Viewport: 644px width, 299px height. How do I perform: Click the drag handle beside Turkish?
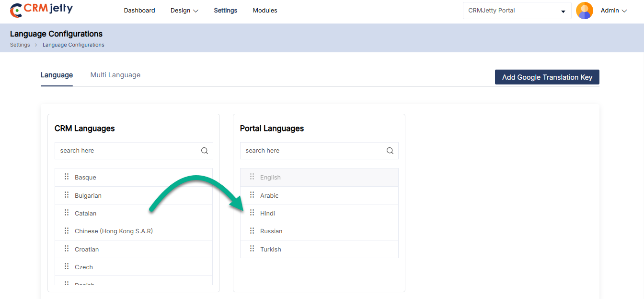[x=252, y=249]
